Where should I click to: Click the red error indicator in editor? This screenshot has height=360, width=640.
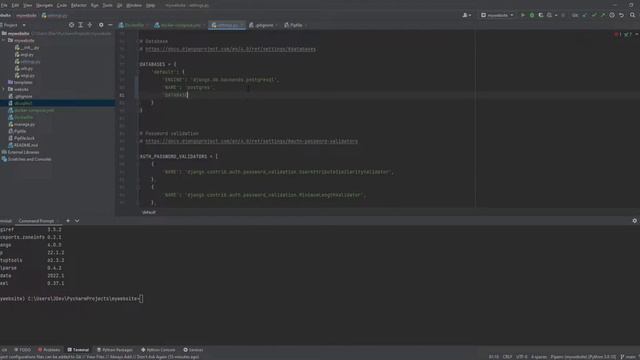coord(617,34)
